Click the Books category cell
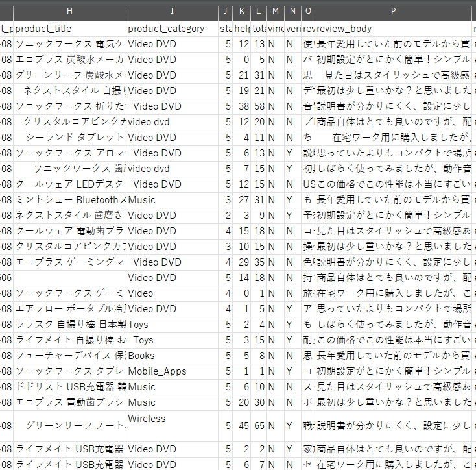Screen dimensions: 476x470 click(x=172, y=356)
